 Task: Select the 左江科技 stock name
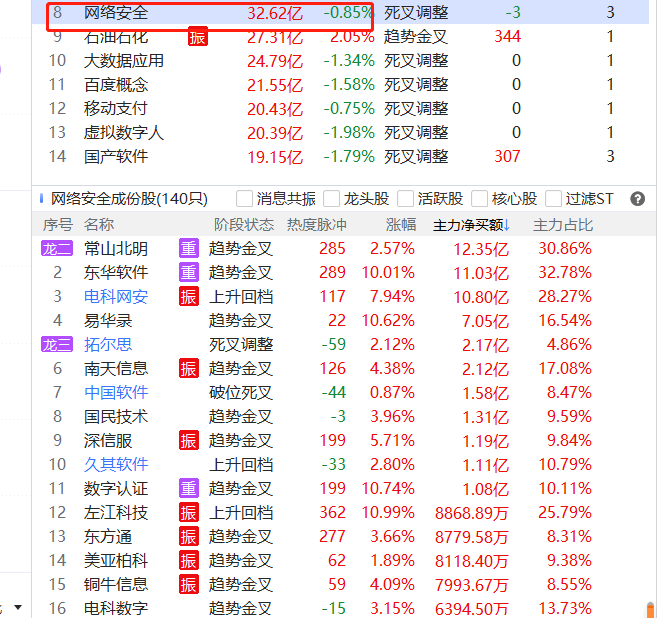pos(116,513)
